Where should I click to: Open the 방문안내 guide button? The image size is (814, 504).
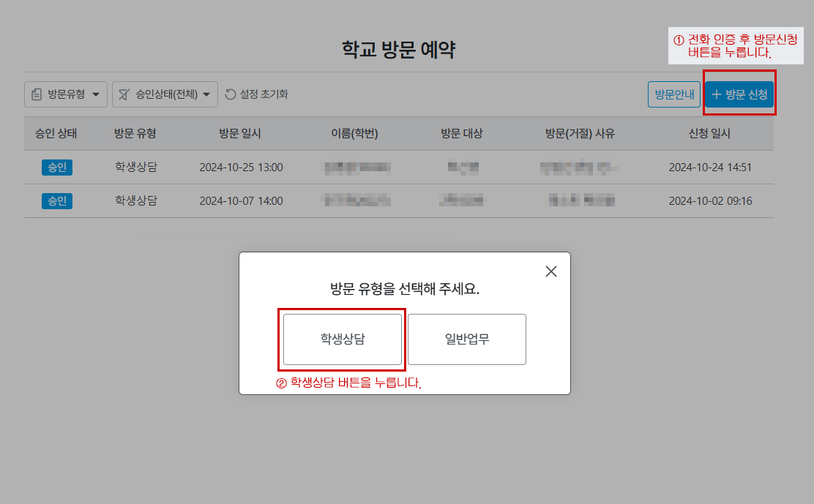click(674, 94)
